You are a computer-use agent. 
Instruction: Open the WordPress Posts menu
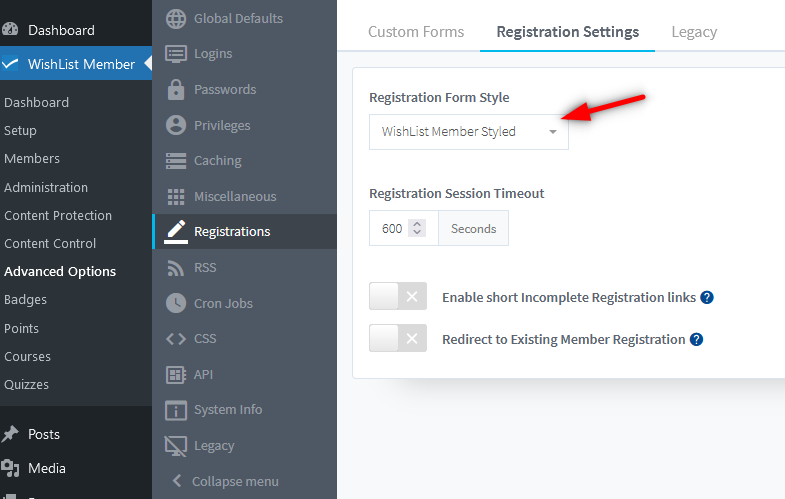pyautogui.click(x=44, y=434)
